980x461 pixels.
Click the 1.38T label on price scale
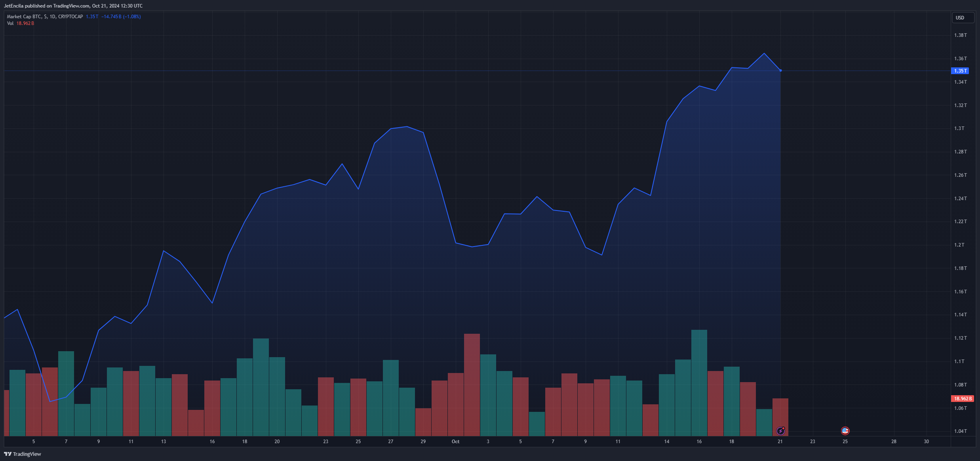(960, 35)
